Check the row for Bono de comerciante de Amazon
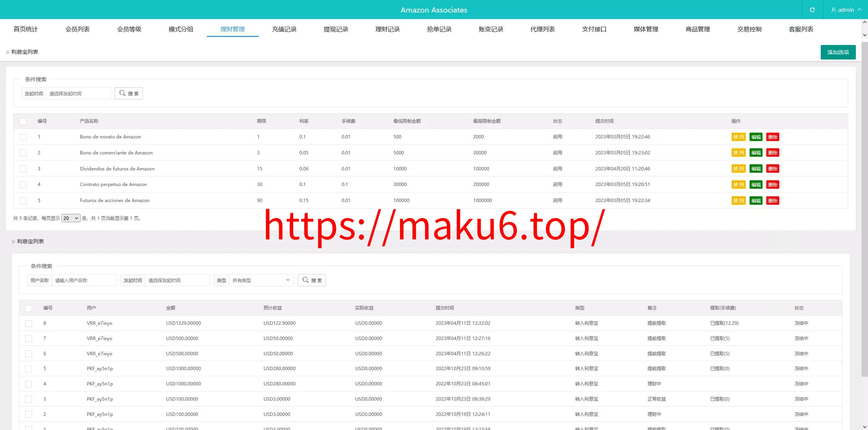 pyautogui.click(x=23, y=153)
